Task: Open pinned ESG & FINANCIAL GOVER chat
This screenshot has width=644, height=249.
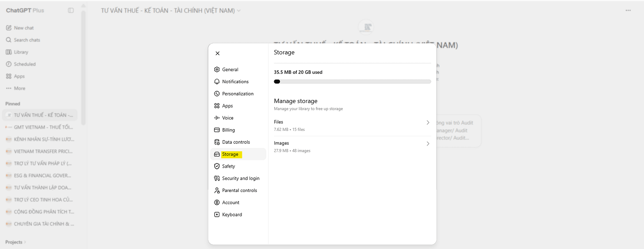Action: pyautogui.click(x=40, y=176)
